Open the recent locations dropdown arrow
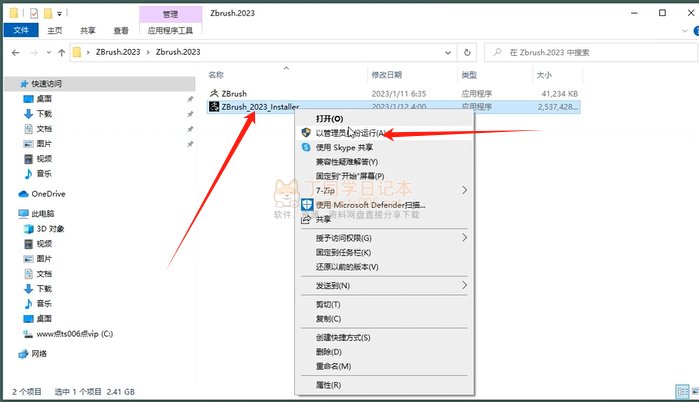This screenshot has width=699, height=402. [49, 53]
